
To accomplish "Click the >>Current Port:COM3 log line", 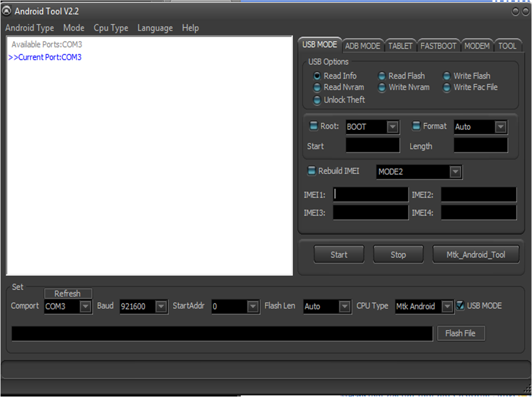I will [x=45, y=57].
